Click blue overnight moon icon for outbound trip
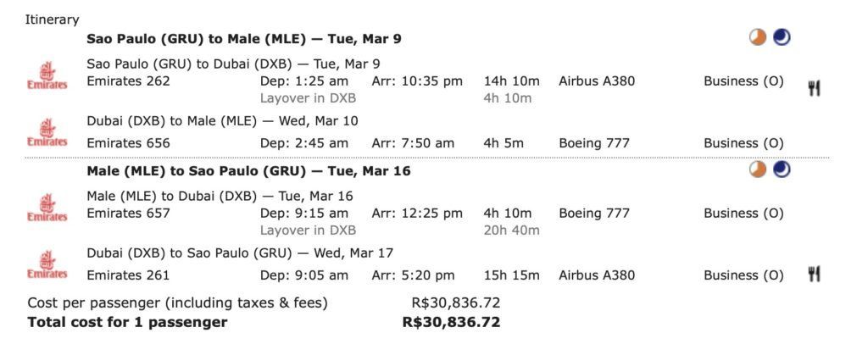Screen dimensions: 868x344 (781, 37)
